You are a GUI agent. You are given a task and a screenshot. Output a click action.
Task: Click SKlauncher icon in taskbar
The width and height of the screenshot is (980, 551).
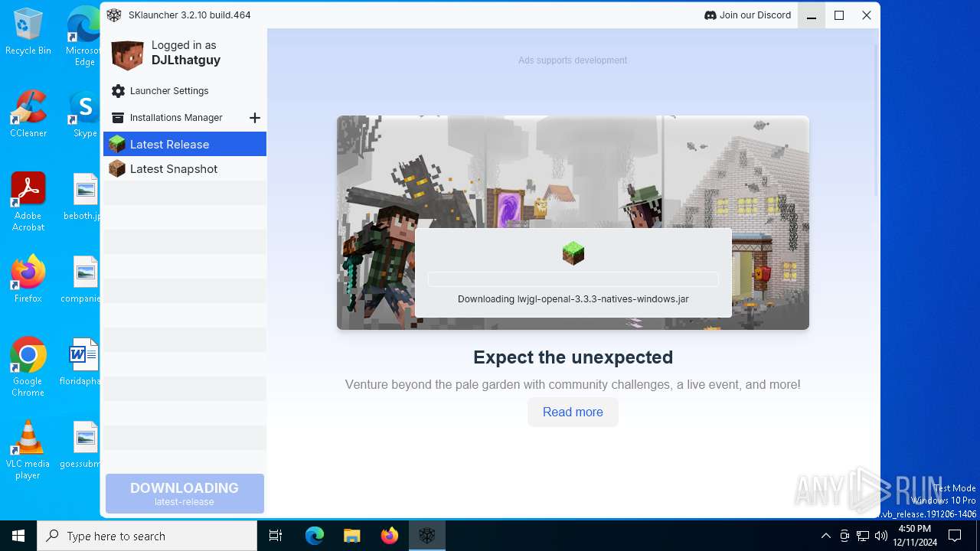click(427, 536)
